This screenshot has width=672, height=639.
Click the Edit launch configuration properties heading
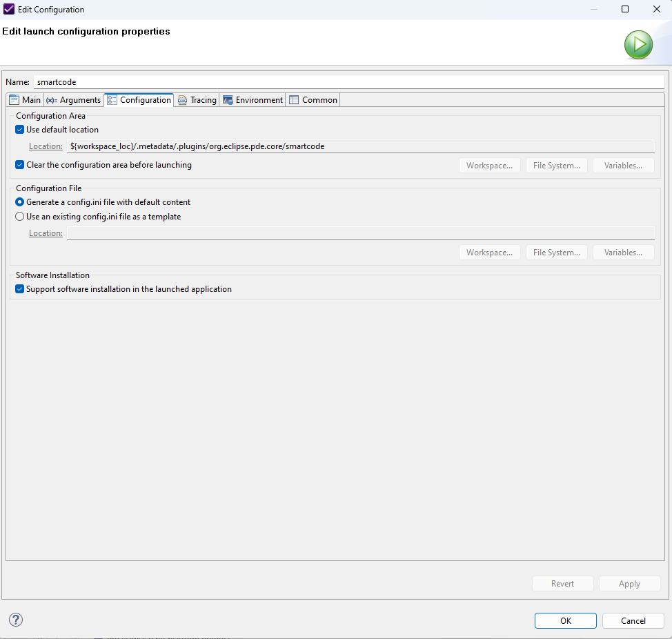click(86, 31)
